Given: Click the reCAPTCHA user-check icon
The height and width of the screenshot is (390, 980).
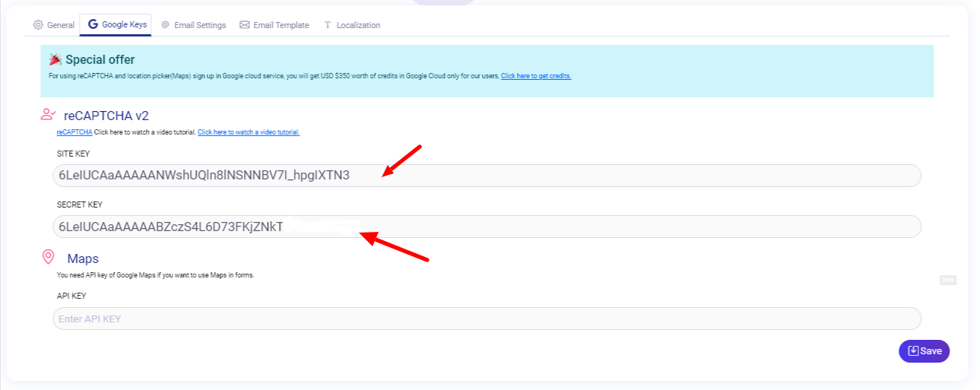Looking at the screenshot, I should coord(48,115).
